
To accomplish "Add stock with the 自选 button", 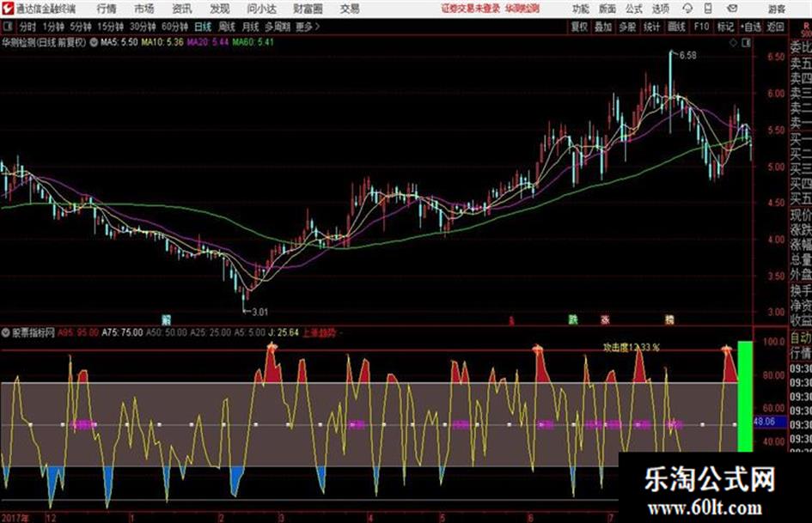I will [751, 27].
